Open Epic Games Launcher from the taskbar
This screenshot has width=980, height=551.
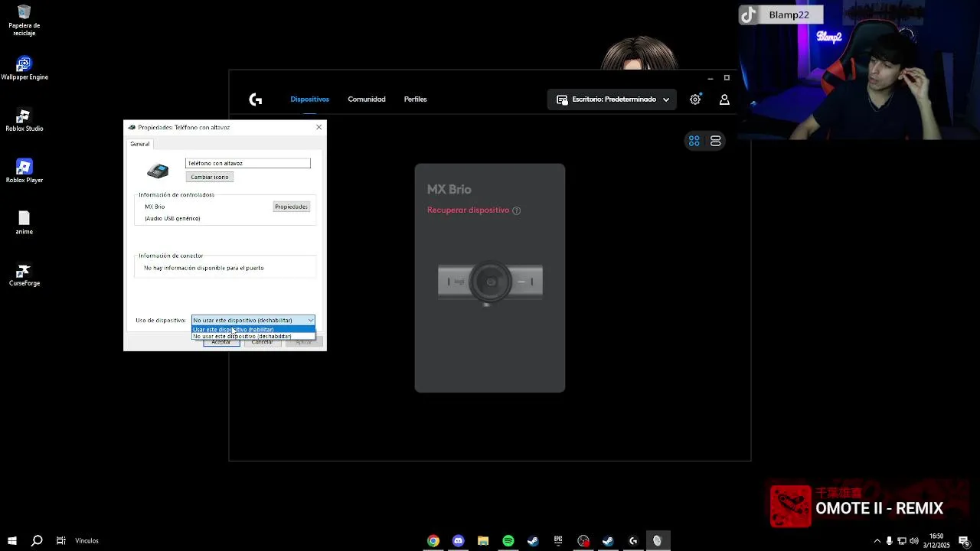coord(558,541)
